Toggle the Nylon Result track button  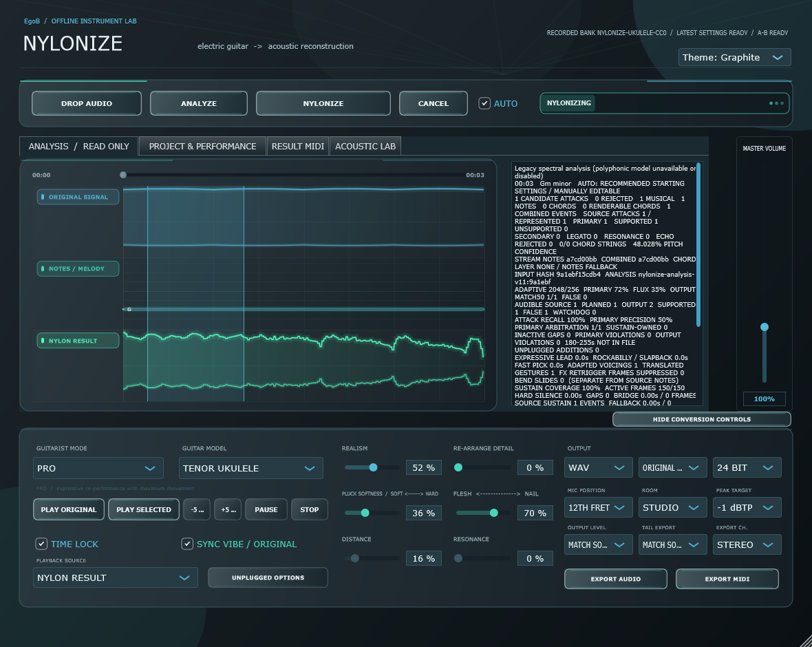coord(78,340)
